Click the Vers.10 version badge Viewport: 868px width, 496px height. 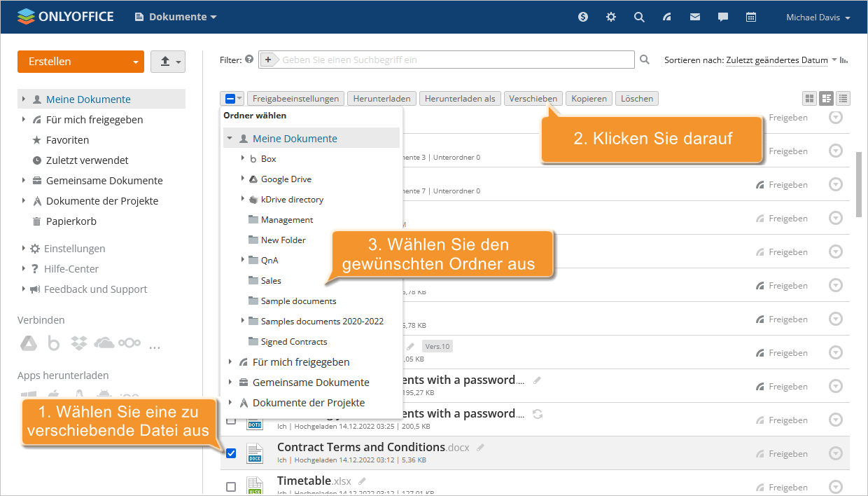click(437, 346)
